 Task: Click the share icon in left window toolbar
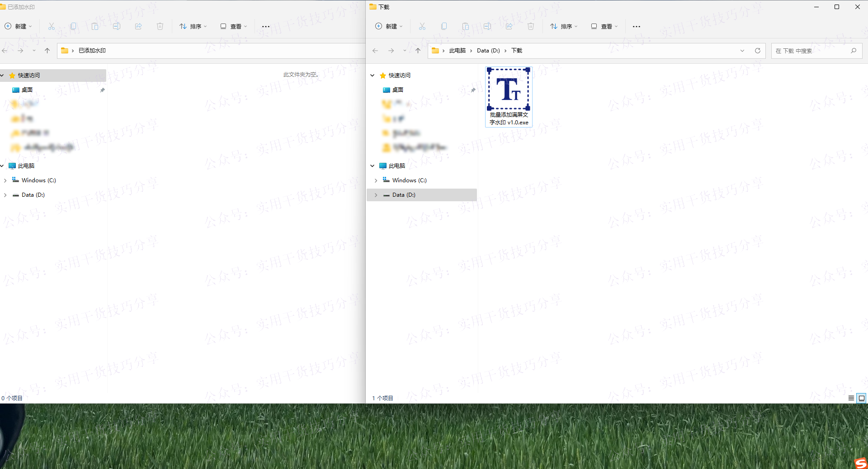coord(138,26)
